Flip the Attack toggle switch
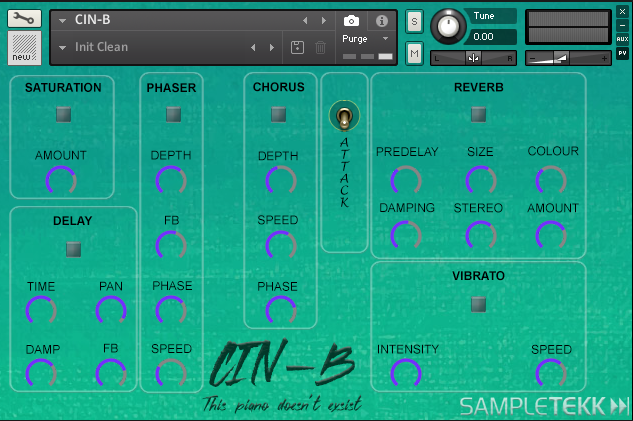633x421 pixels. click(344, 117)
